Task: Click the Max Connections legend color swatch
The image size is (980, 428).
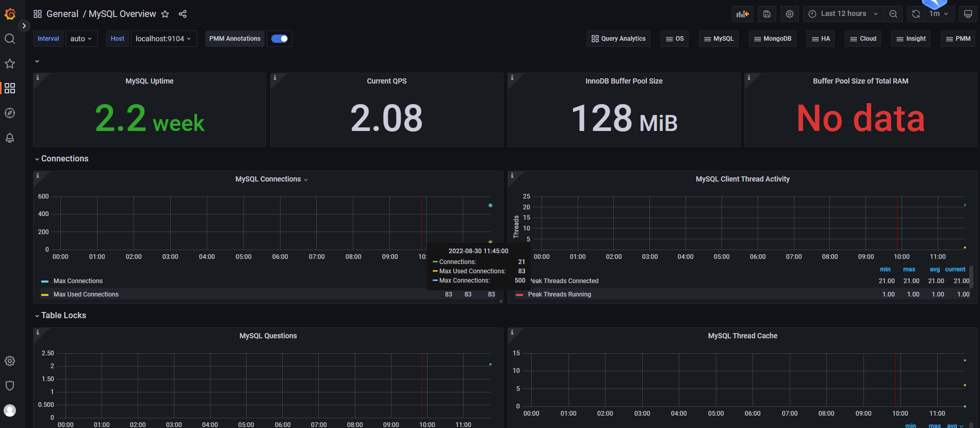Action: 45,282
